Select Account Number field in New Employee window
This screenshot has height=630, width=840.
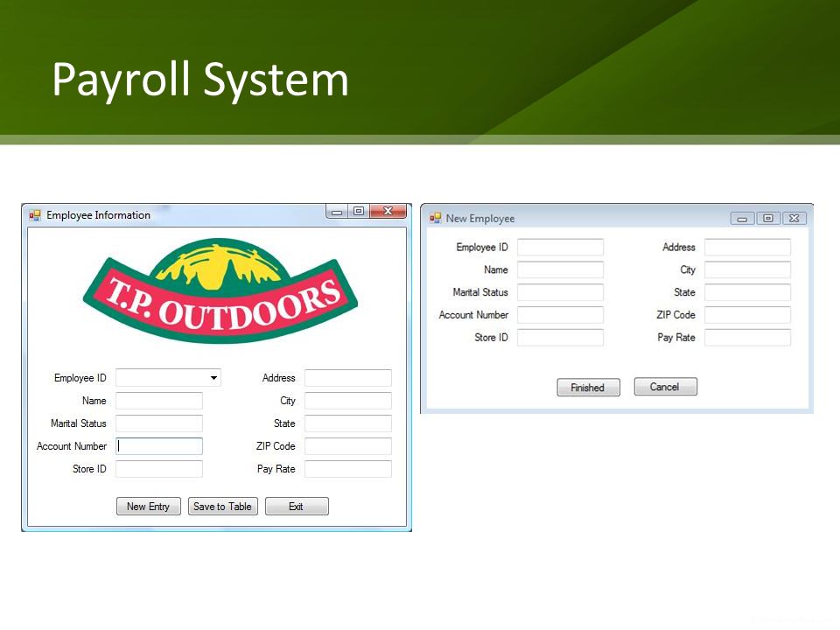(560, 314)
